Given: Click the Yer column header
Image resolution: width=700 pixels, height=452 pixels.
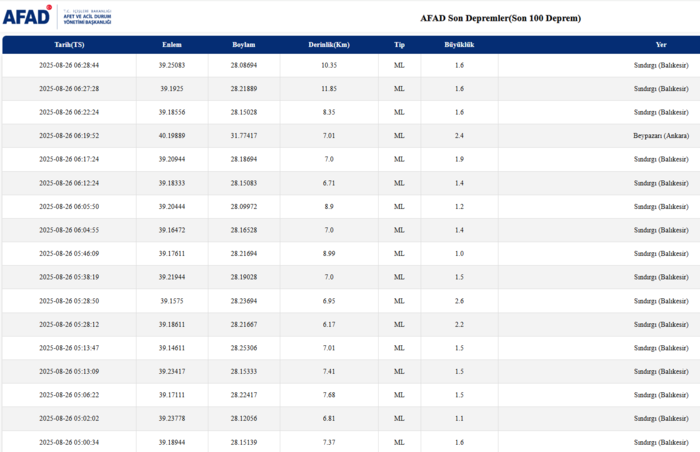Looking at the screenshot, I should [661, 45].
